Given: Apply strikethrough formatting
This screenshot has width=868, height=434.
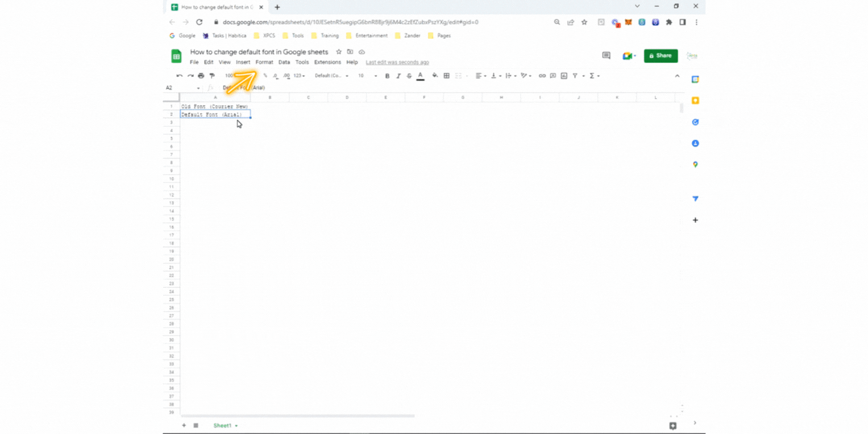Looking at the screenshot, I should coord(410,75).
